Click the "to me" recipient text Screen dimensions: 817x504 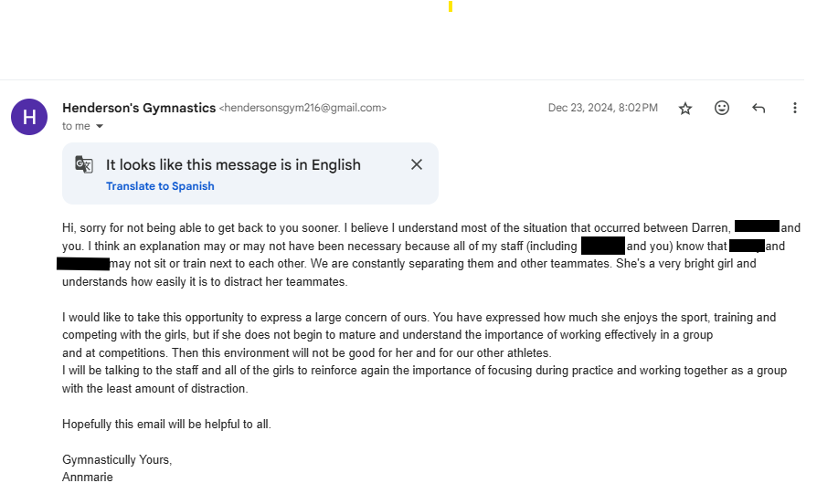tap(76, 126)
